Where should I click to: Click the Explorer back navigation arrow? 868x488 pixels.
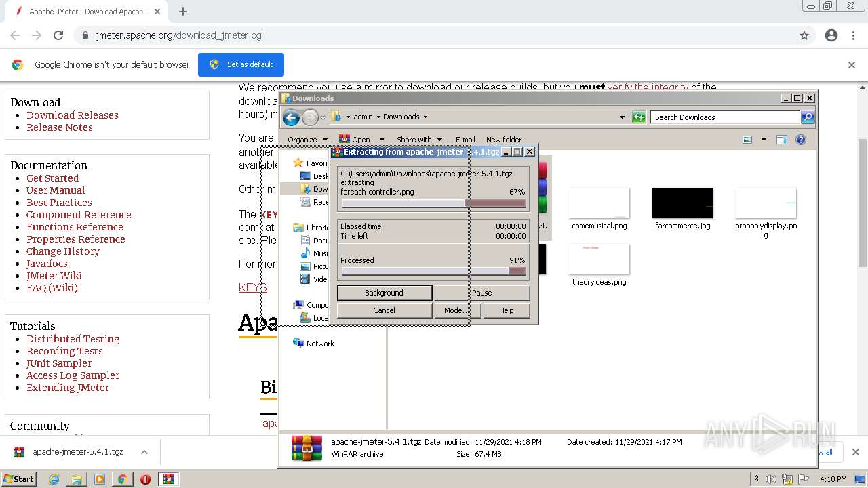pos(291,117)
